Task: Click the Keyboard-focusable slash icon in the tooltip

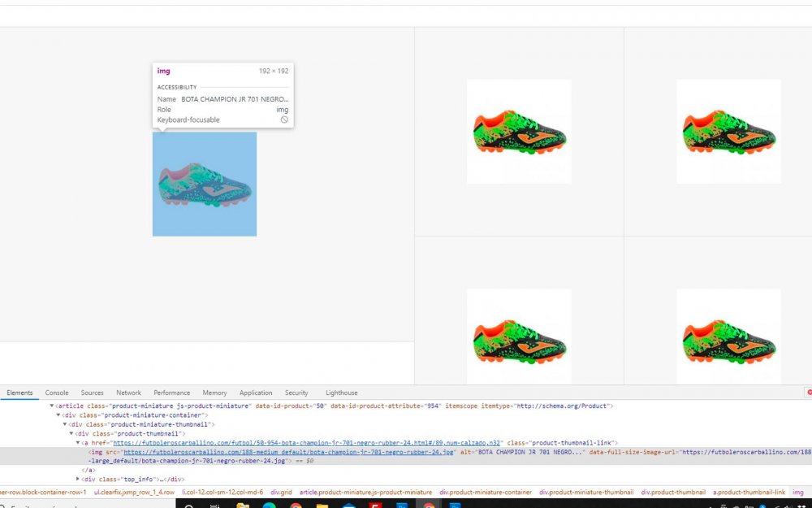Action: (x=284, y=119)
